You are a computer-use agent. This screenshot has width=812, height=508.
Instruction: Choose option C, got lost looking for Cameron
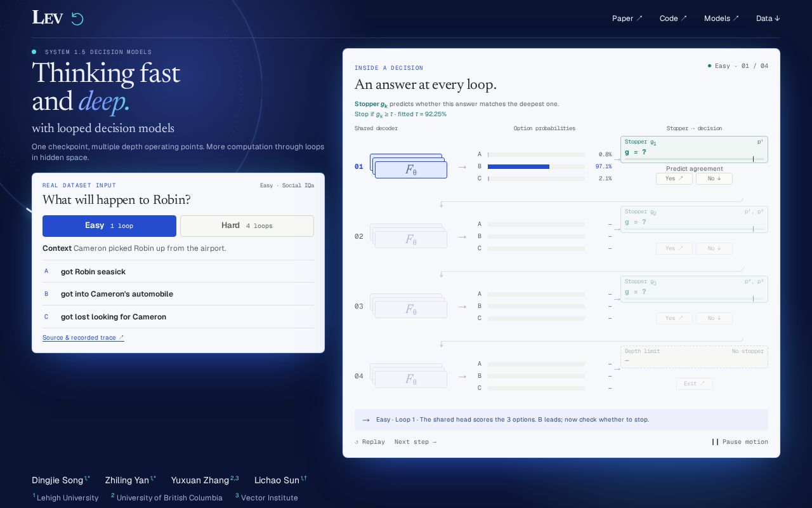click(178, 317)
